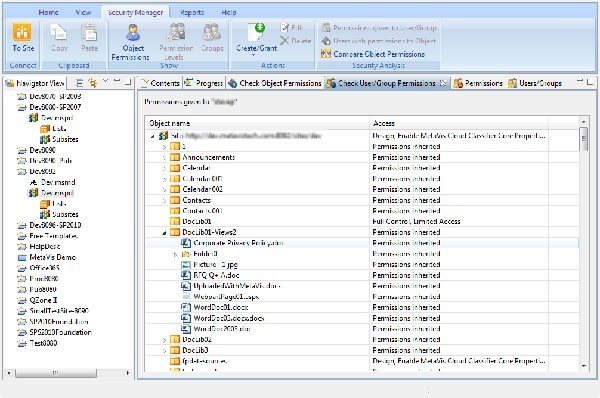Viewport: 600px width, 398px height.
Task: Select the Security Manager ribbon tab
Action: pyautogui.click(x=135, y=12)
